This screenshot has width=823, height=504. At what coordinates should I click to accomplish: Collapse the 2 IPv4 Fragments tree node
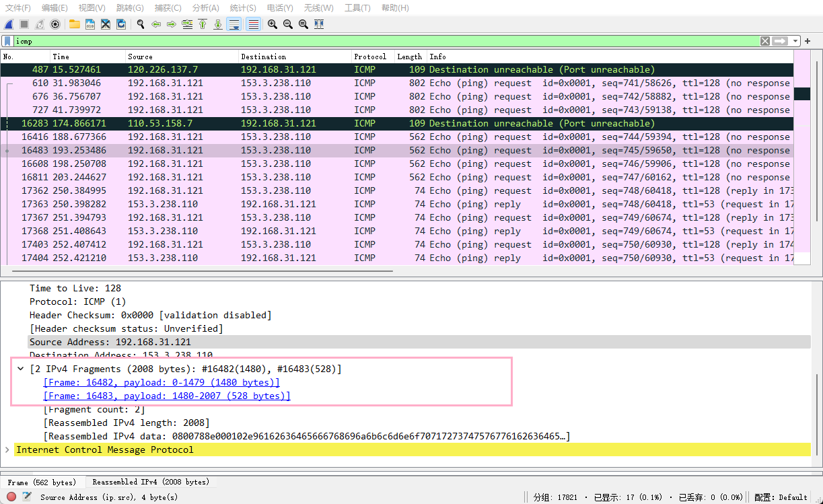tap(20, 369)
